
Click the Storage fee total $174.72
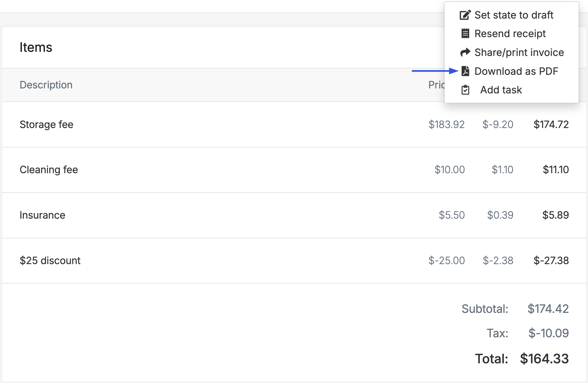551,124
